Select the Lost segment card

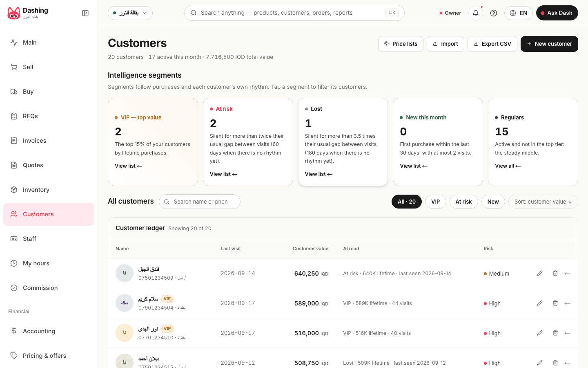coord(343,142)
